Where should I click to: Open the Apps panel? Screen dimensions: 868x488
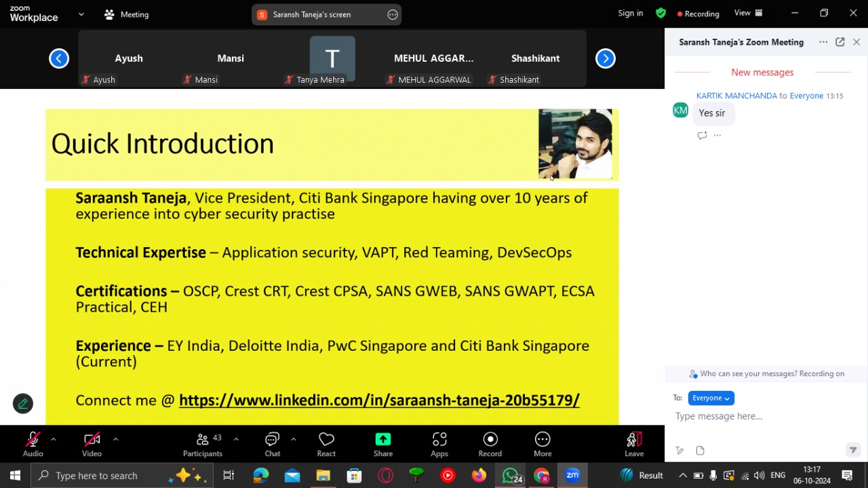pos(439,445)
